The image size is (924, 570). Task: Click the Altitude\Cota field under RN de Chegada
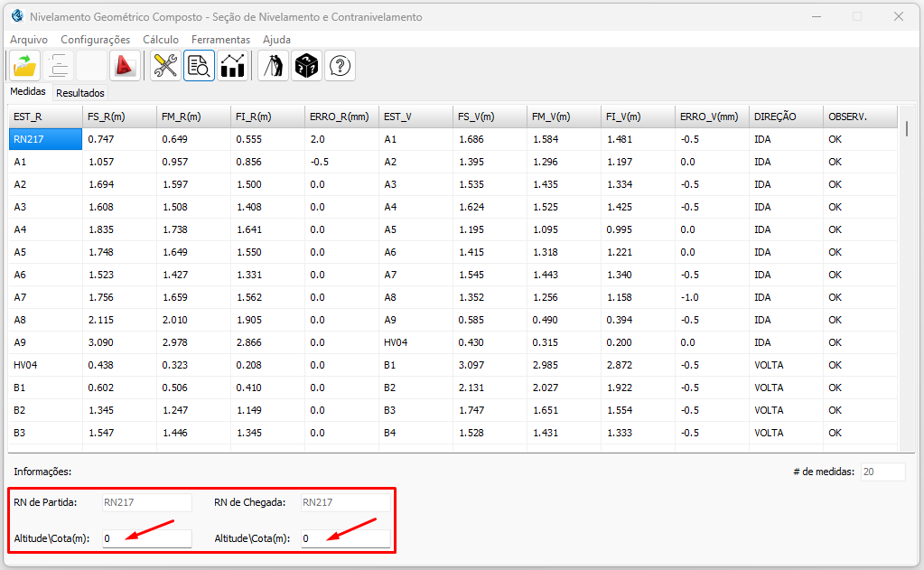click(x=345, y=538)
